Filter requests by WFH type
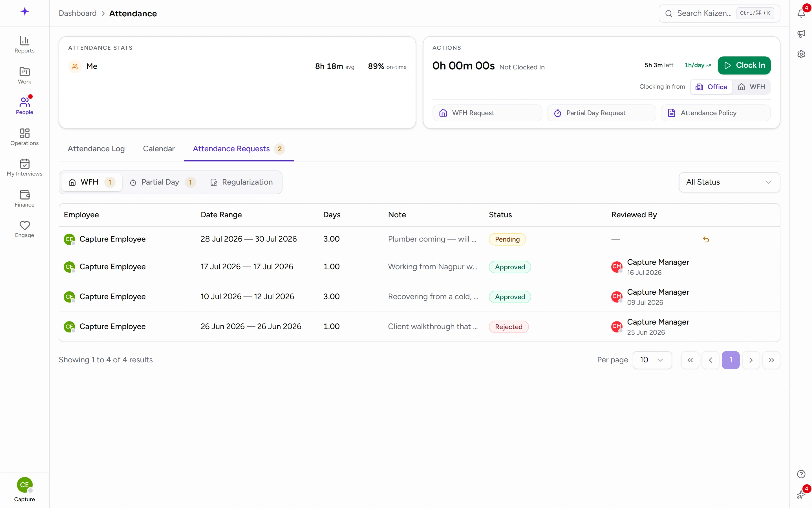 click(92, 182)
